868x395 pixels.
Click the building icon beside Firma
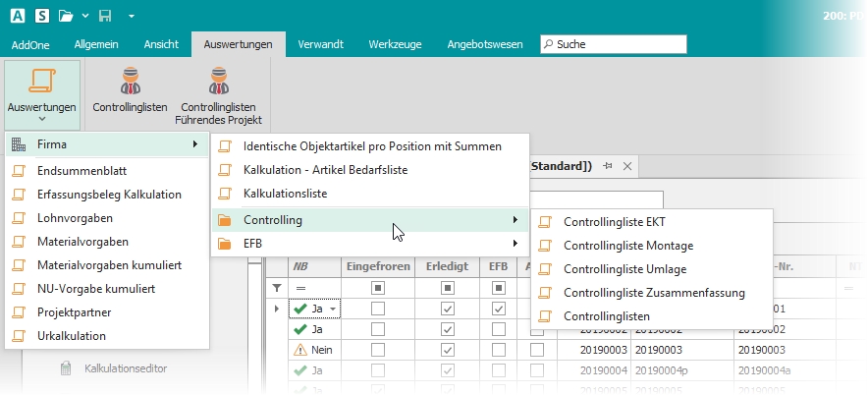point(19,144)
